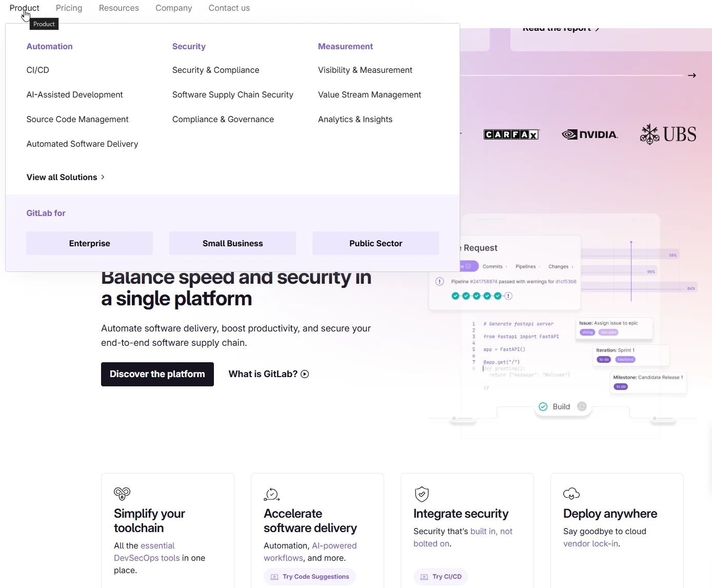712x588 pixels.
Task: Follow AI-powered workflows link
Action: 310,552
